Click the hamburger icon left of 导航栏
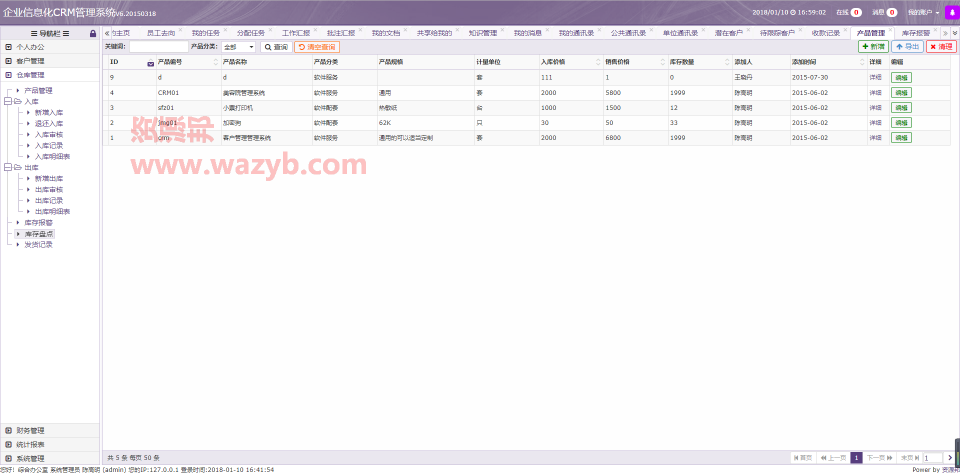Screen dimensions: 960x475 point(34,34)
